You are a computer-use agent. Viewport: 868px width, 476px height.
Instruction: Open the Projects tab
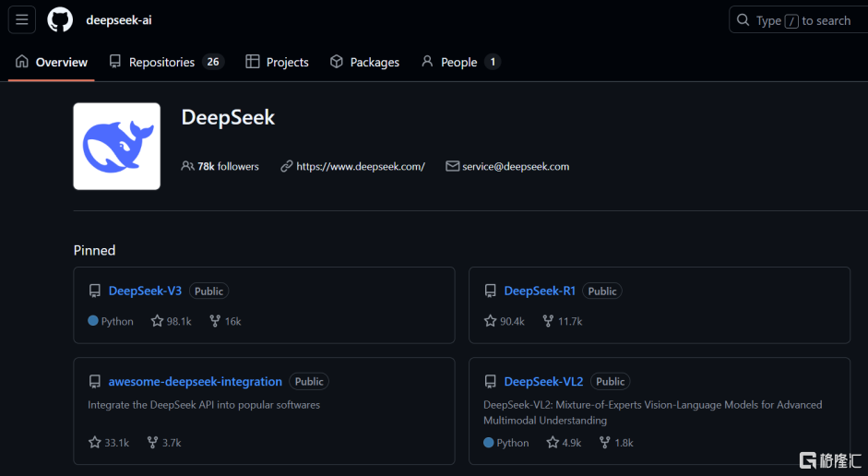click(x=277, y=62)
